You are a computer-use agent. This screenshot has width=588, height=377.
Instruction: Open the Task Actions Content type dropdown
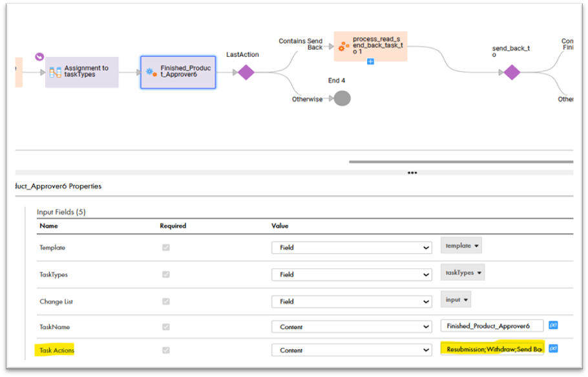[x=352, y=350]
